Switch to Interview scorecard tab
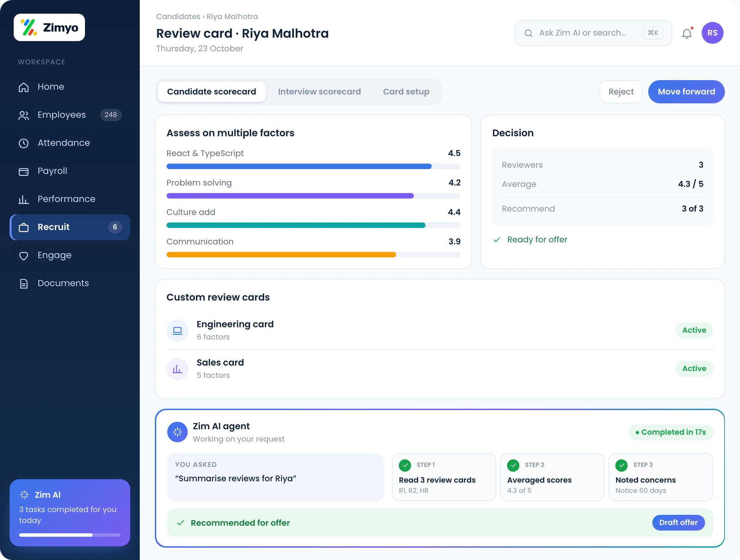The width and height of the screenshot is (740, 560). (319, 92)
